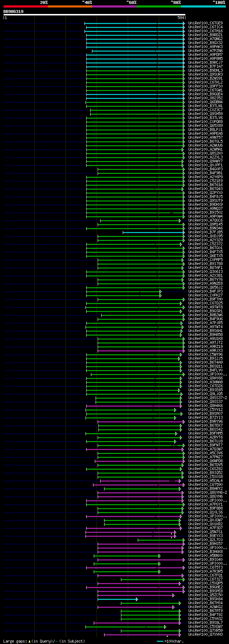Click the purple alignment bar of UniRef100_Q8H4K6
The image size is (229, 644).
[x=134, y=406]
